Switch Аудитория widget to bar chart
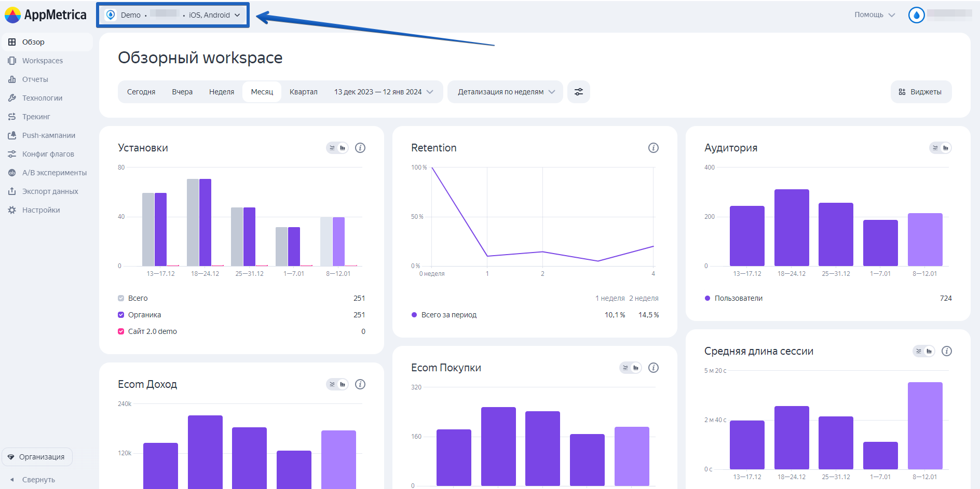The width and height of the screenshot is (980, 489). tap(946, 148)
